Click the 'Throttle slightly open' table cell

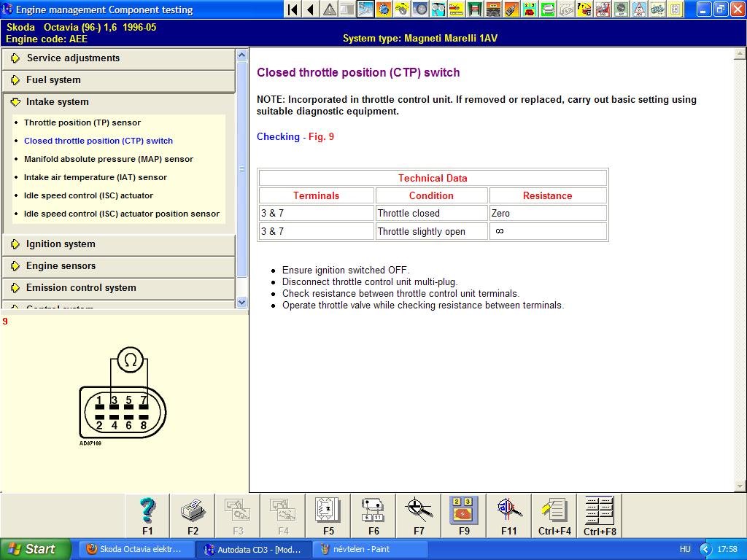tap(432, 231)
